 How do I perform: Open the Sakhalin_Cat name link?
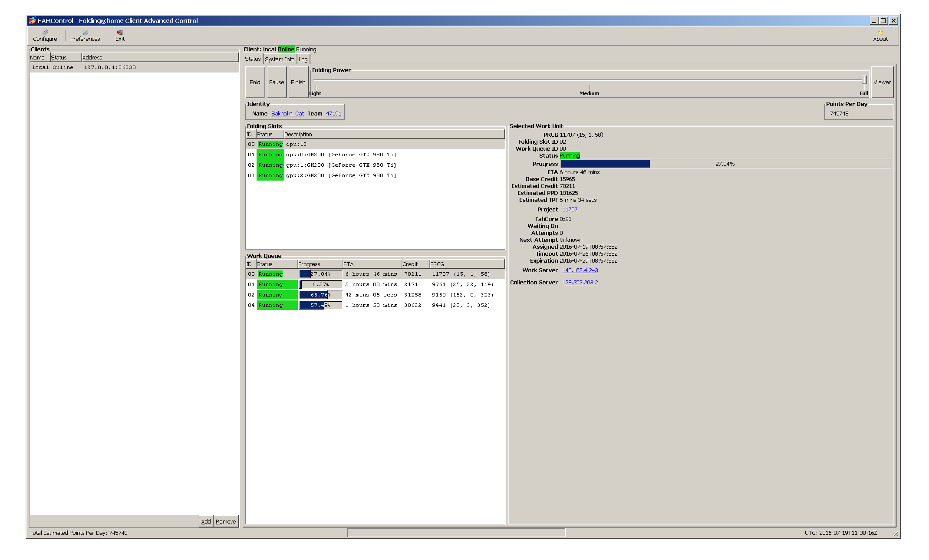pyautogui.click(x=287, y=113)
